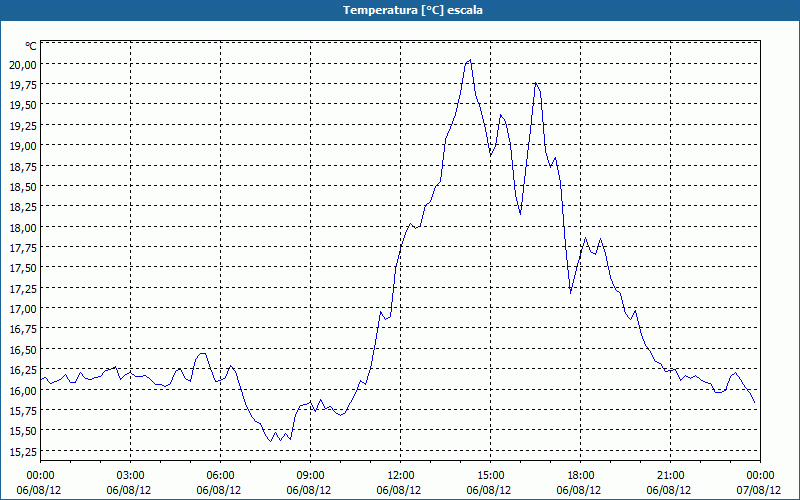This screenshot has height=500, width=800.
Task: Click the 03:00 time axis label
Action: (x=131, y=476)
